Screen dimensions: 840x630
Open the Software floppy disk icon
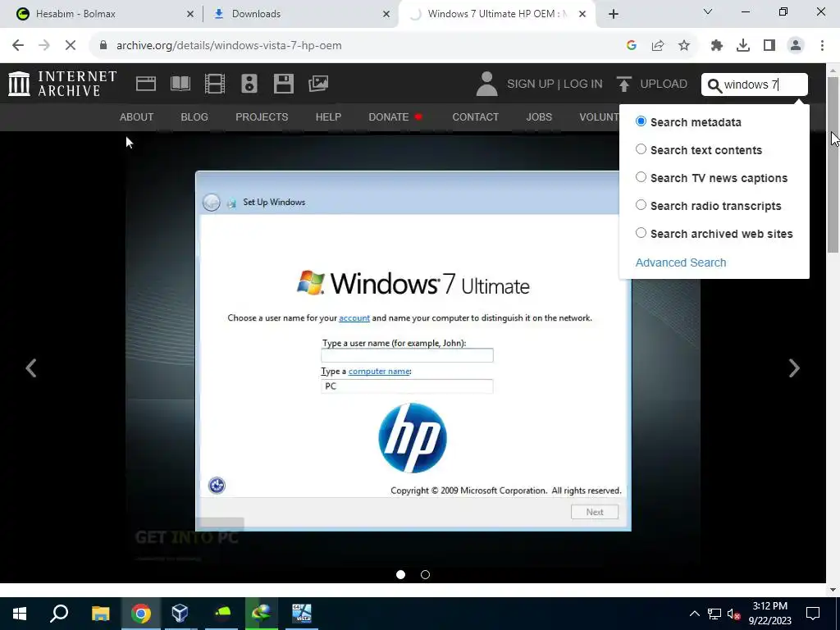(x=283, y=84)
